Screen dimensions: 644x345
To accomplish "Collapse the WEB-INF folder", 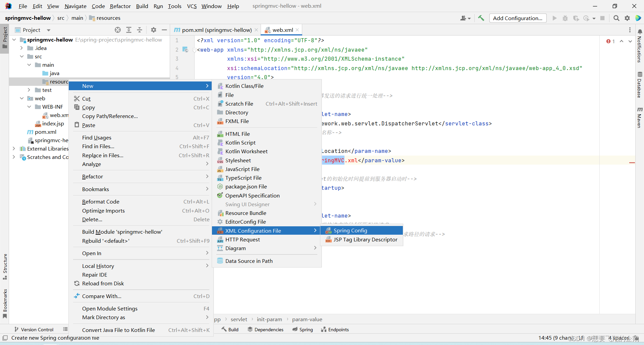I will tap(29, 107).
